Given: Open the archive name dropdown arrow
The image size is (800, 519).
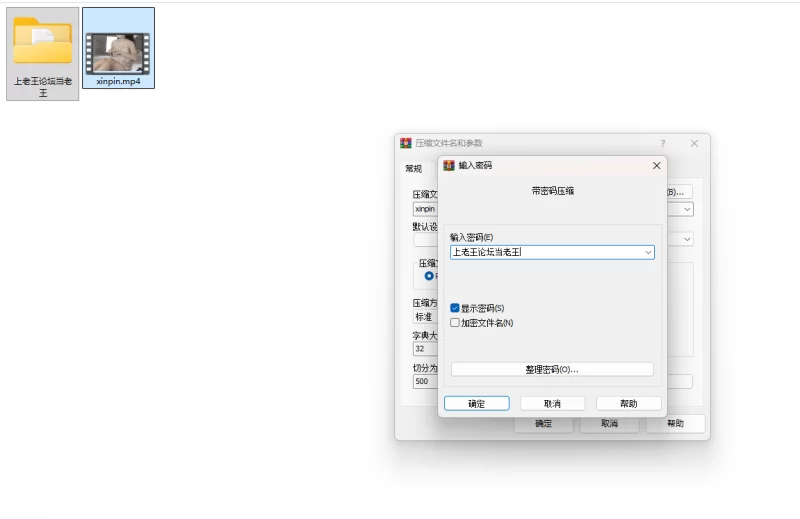Looking at the screenshot, I should point(687,210).
